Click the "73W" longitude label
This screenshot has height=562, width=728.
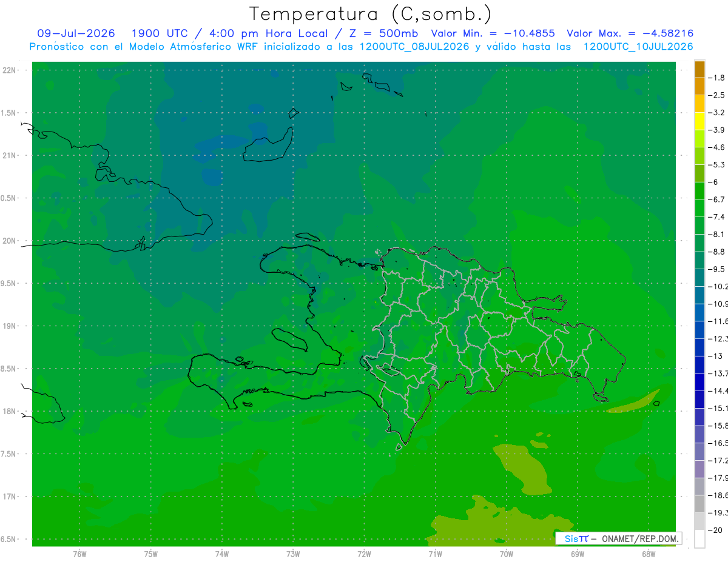click(293, 554)
